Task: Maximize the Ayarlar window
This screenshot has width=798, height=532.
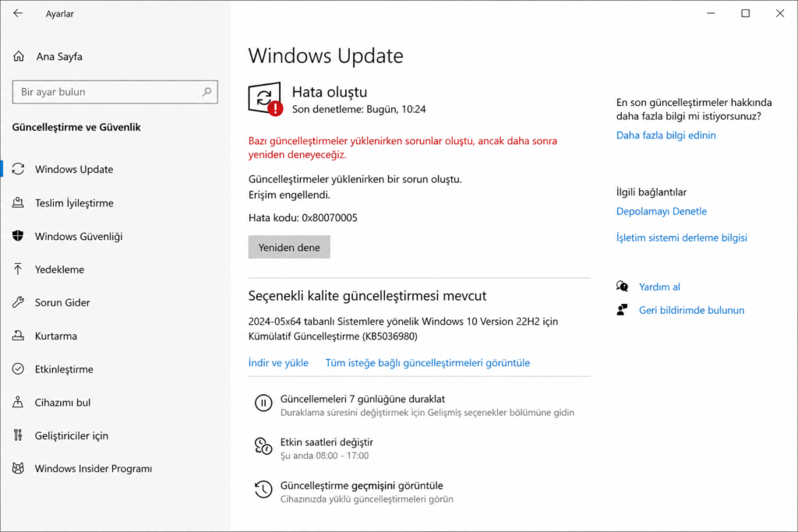Action: [745, 13]
